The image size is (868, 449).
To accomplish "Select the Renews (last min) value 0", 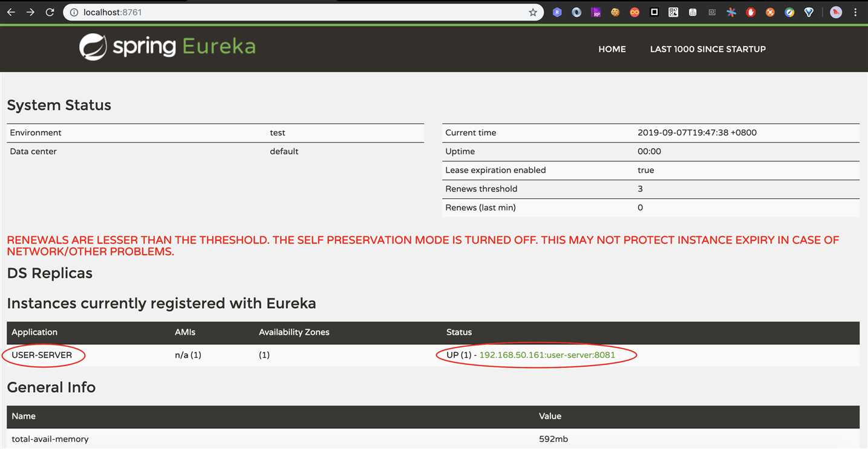I will tap(640, 207).
